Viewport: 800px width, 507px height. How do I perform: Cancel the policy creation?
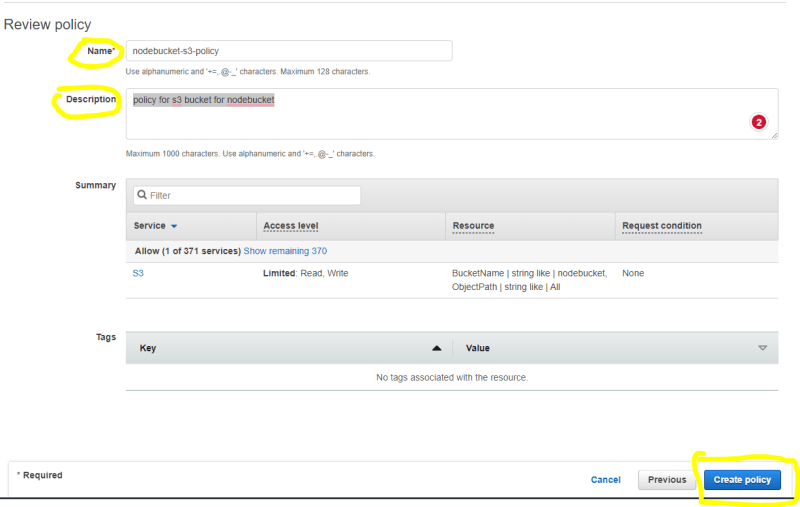point(606,479)
